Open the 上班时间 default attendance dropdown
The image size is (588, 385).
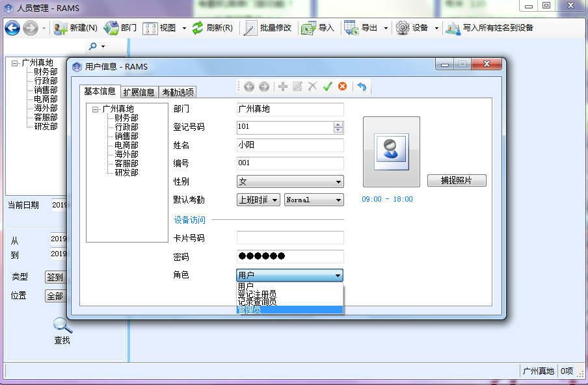pos(258,200)
